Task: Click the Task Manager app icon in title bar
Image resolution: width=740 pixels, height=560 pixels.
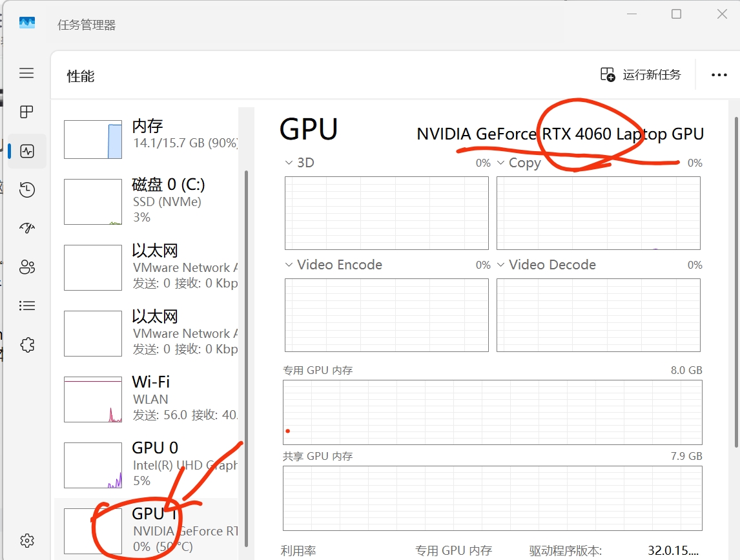Action: coord(27,23)
